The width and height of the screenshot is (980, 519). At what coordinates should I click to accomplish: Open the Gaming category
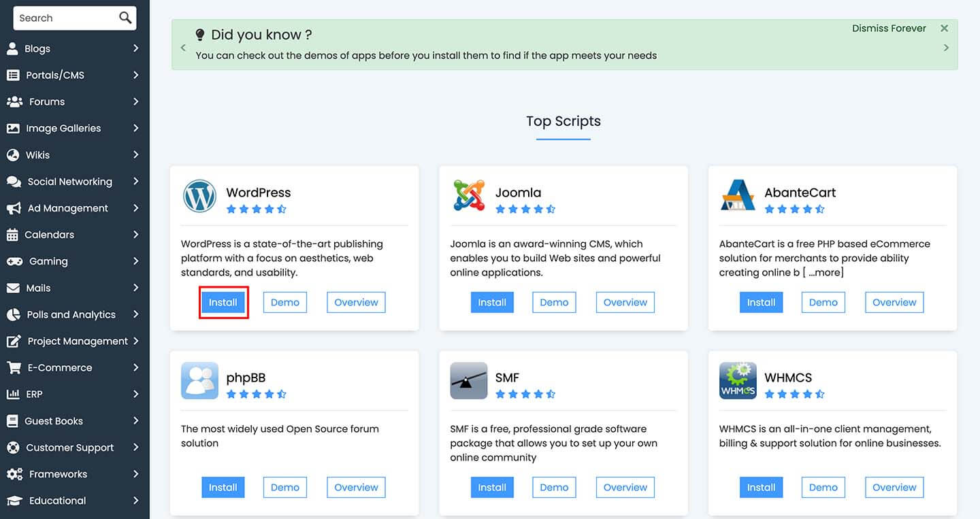(73, 261)
